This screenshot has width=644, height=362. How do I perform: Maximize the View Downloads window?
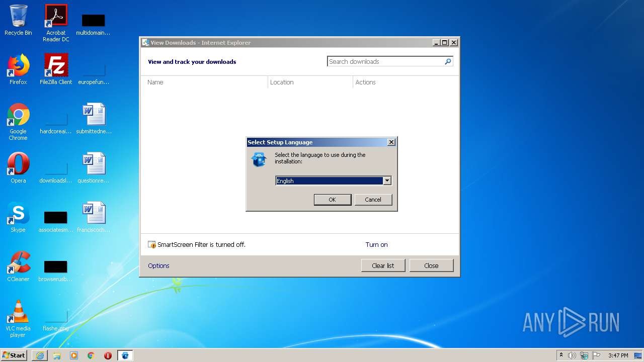(x=445, y=43)
